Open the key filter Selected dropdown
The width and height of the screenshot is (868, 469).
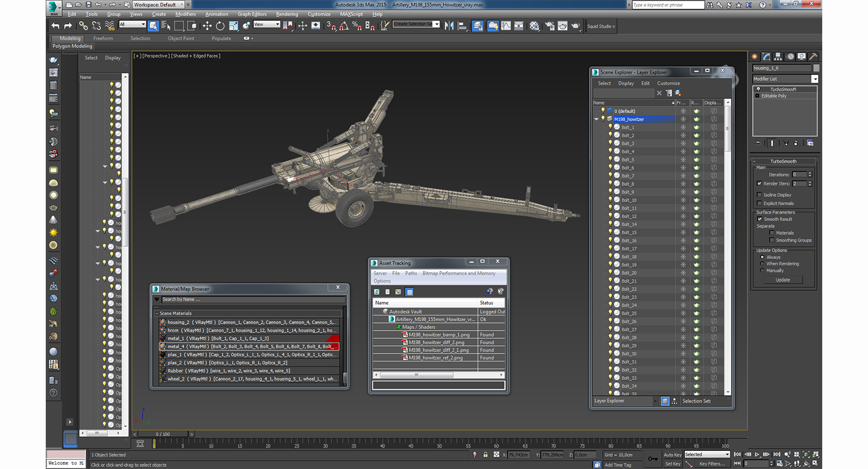point(707,454)
